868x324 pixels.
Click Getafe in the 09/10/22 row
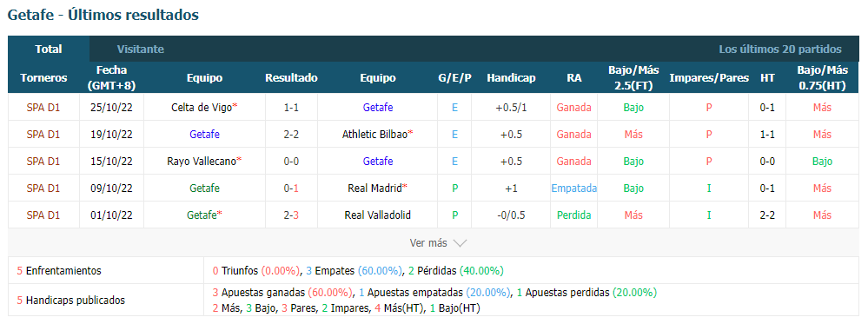(204, 188)
